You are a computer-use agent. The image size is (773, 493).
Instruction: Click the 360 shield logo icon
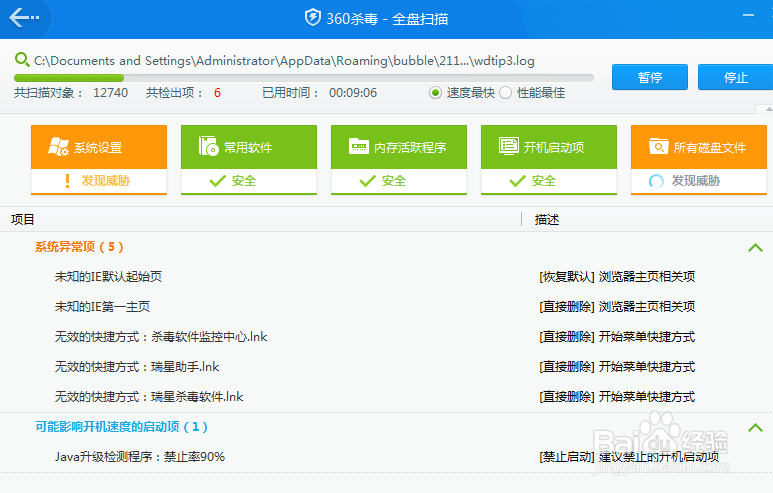313,18
